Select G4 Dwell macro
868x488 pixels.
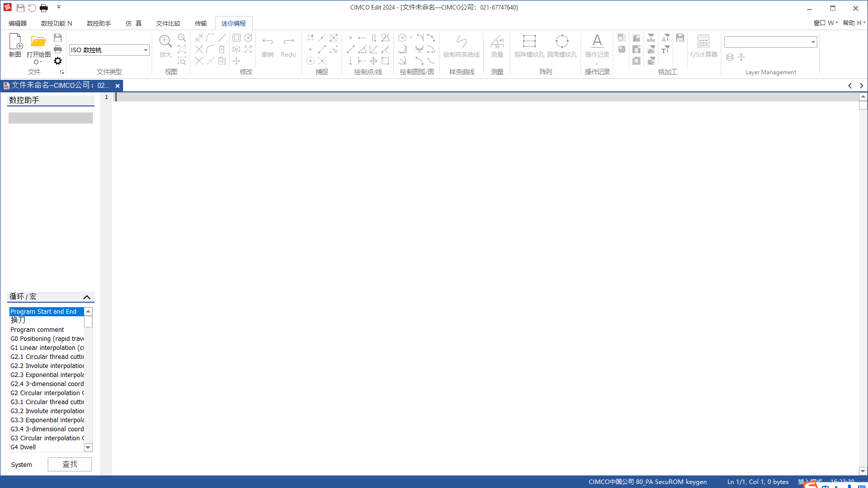pos(46,447)
